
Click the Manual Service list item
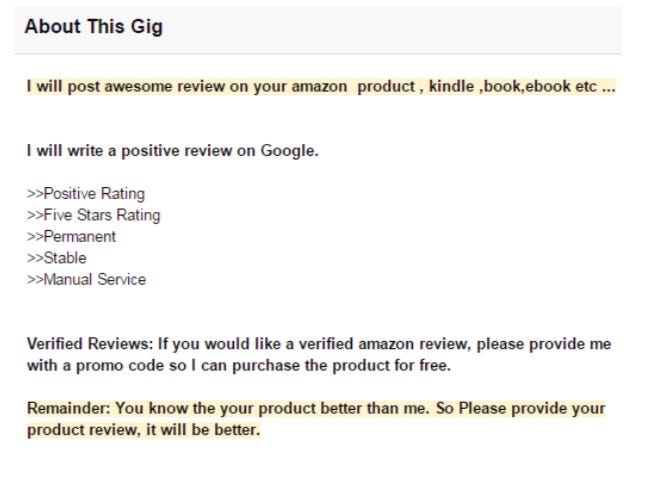click(x=87, y=279)
